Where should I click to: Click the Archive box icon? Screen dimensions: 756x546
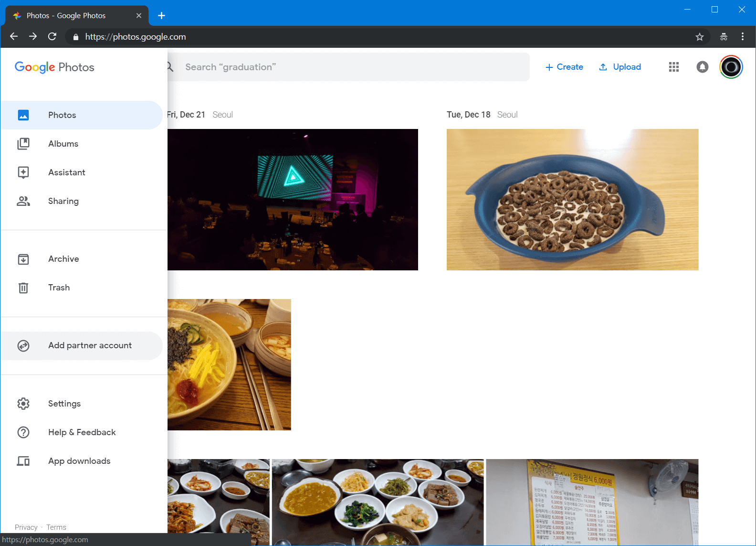pos(23,259)
